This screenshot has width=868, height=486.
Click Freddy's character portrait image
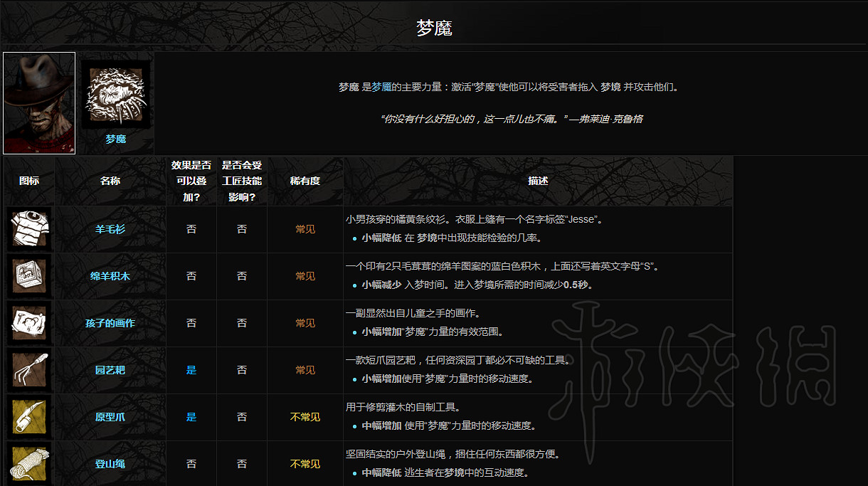(39, 103)
